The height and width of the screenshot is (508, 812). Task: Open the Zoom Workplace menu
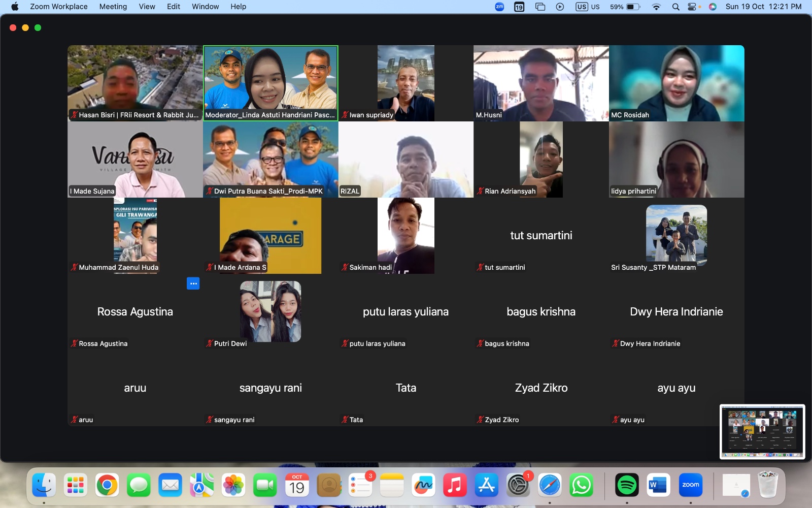58,7
